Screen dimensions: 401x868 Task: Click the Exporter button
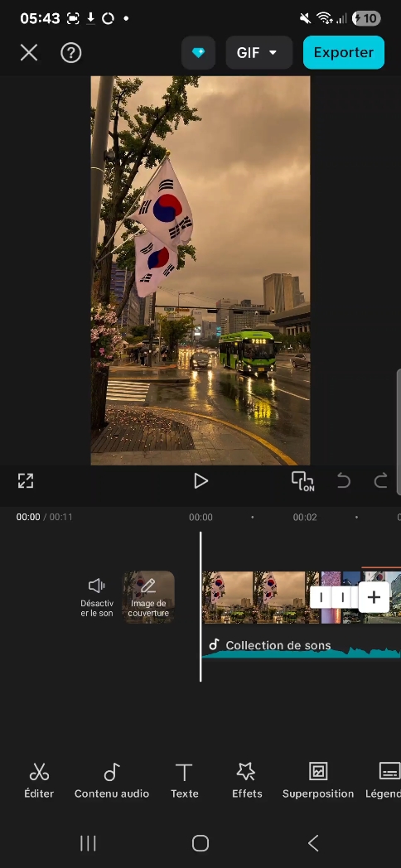point(343,52)
